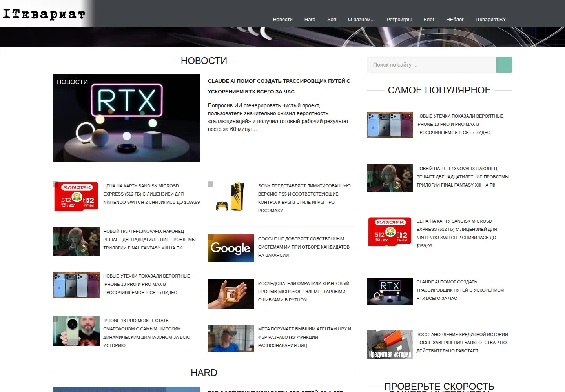This screenshot has height=392, width=565.
Task: Open FF13NovaFix patch article in Новости list
Action: tap(149, 240)
